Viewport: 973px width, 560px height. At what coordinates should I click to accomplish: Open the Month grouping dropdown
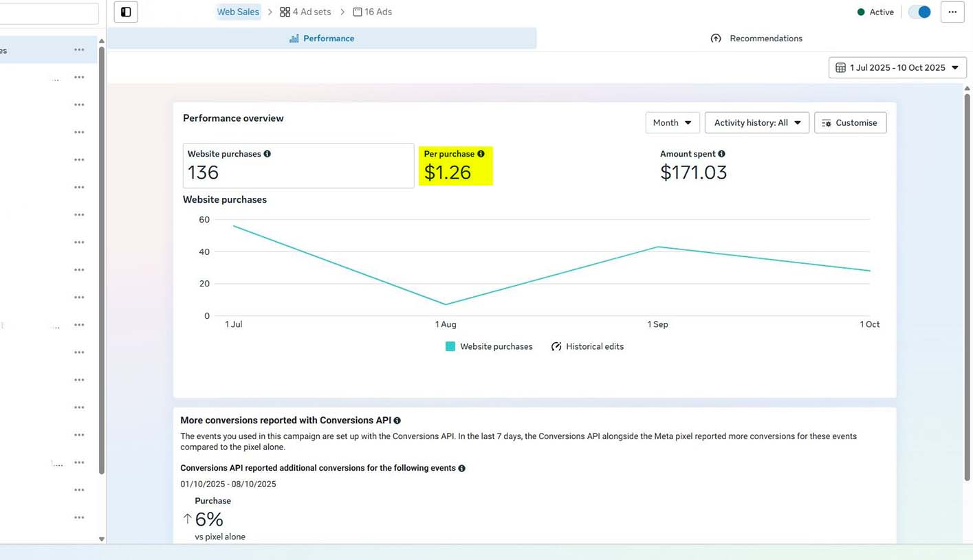point(672,123)
